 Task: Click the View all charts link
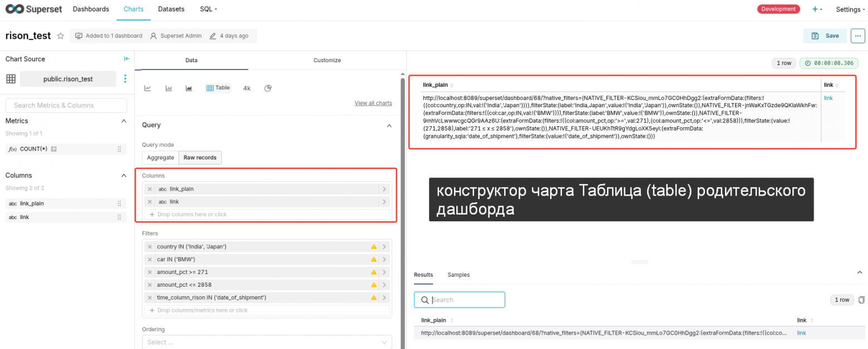[x=373, y=103]
